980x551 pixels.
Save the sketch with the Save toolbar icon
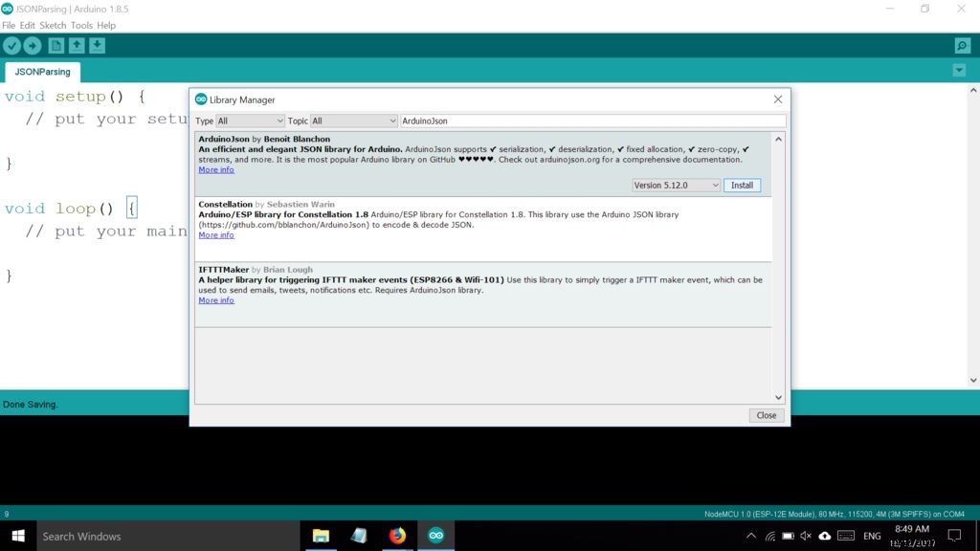tap(99, 45)
